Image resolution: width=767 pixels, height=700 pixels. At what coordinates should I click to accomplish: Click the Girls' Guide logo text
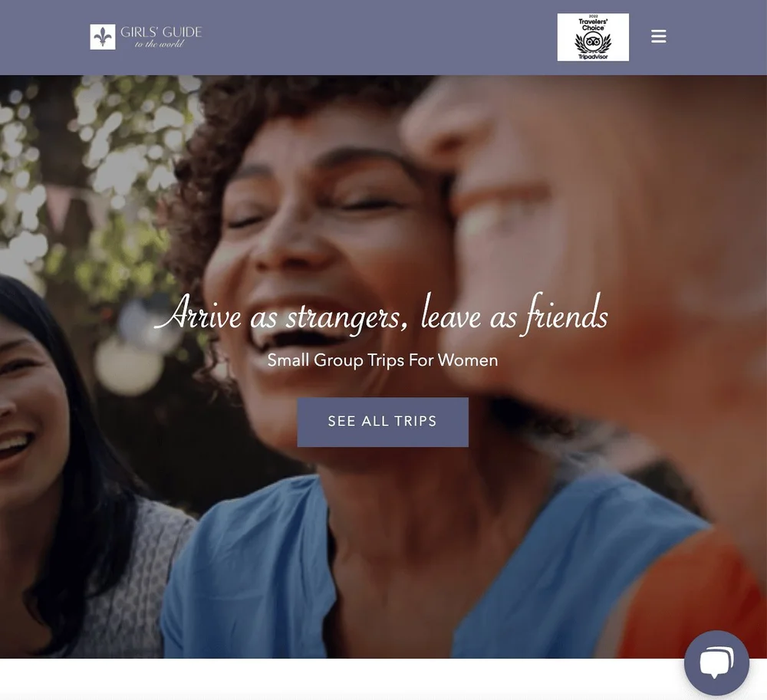(161, 32)
